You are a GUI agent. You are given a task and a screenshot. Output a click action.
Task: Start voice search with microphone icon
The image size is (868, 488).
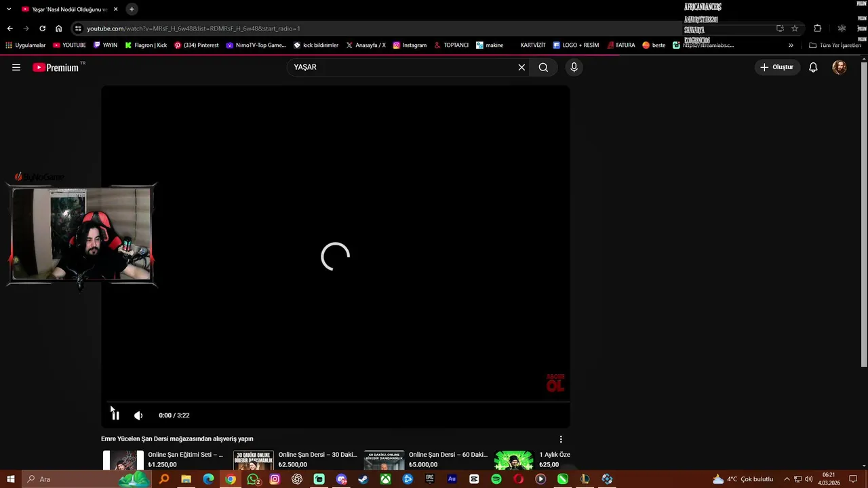tap(574, 67)
